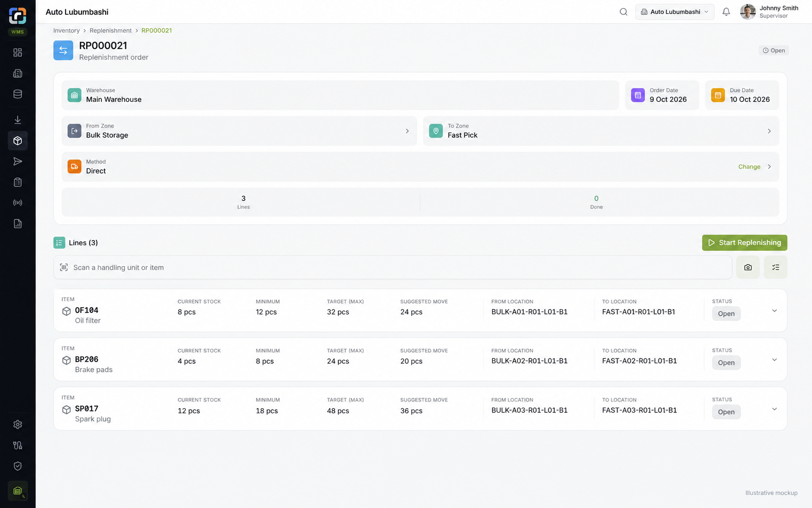
Task: Focus the Scan a handling unit field
Action: tap(393, 267)
